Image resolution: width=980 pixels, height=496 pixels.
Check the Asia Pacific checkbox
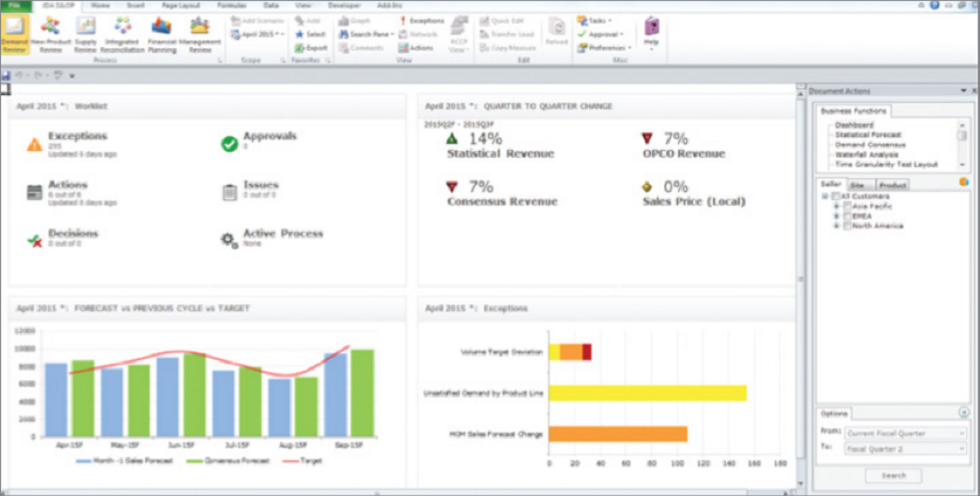tap(847, 206)
